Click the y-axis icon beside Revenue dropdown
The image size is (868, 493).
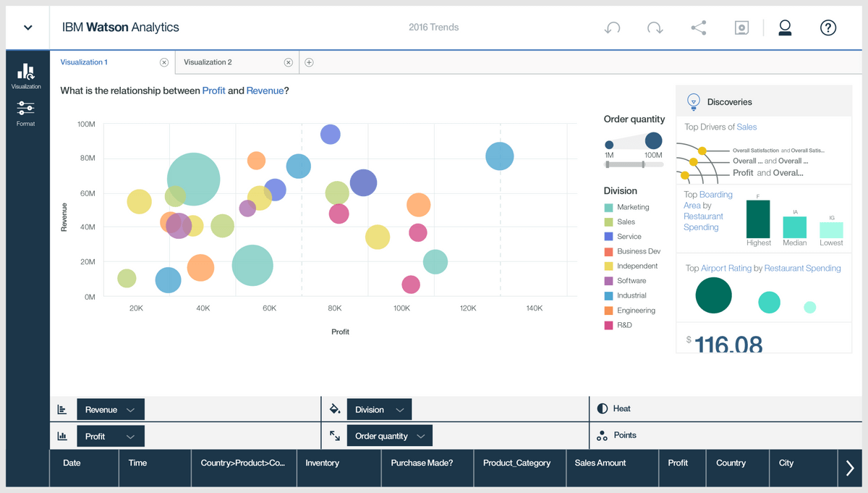click(62, 409)
